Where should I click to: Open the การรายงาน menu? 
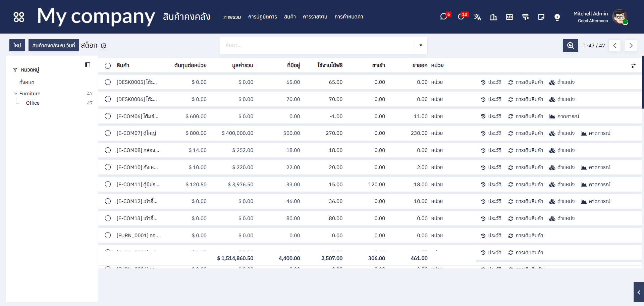315,17
